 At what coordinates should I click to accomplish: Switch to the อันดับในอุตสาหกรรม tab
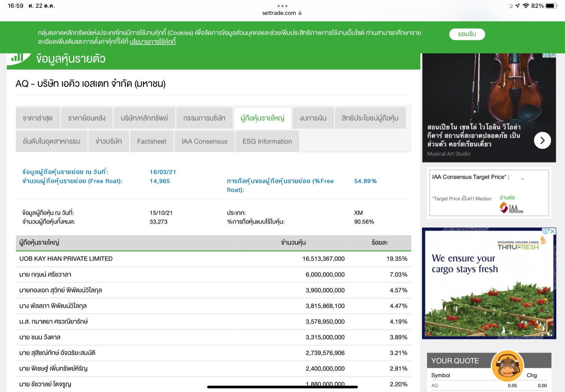click(x=52, y=141)
